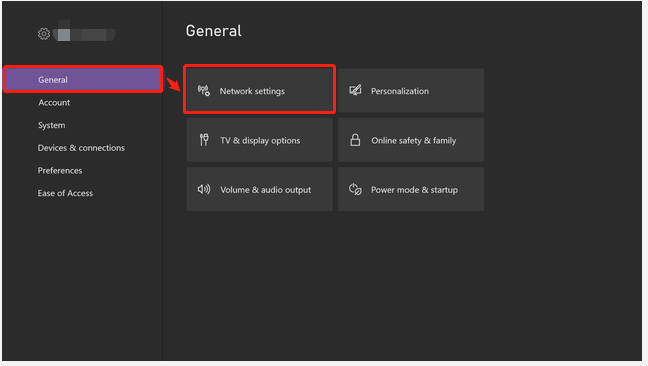Click the Network settings antenna icon

[204, 90]
